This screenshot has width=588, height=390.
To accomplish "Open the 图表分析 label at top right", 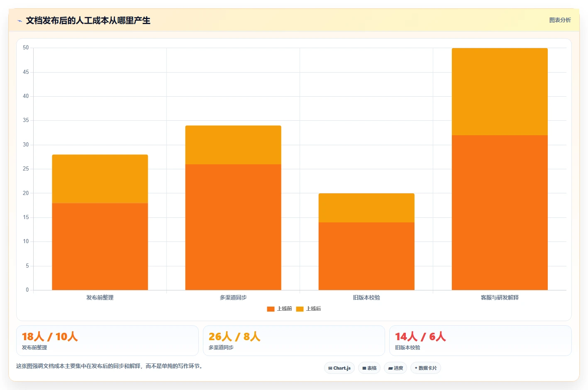I will pyautogui.click(x=560, y=20).
